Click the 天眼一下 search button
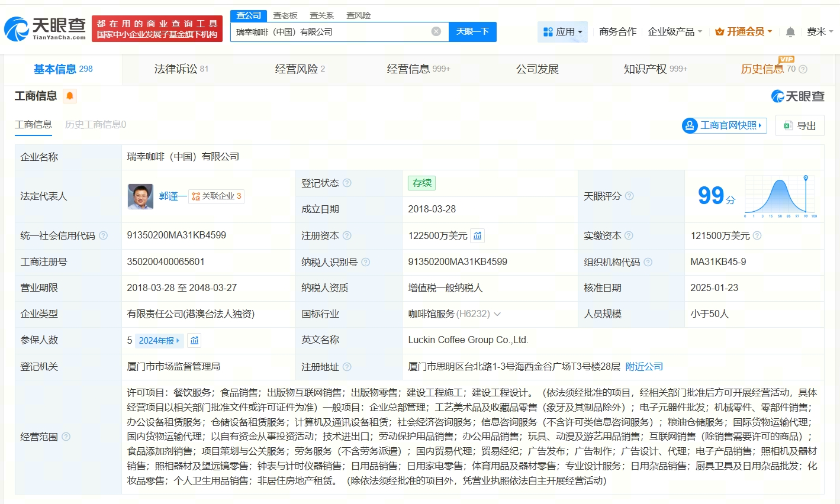 tap(472, 32)
